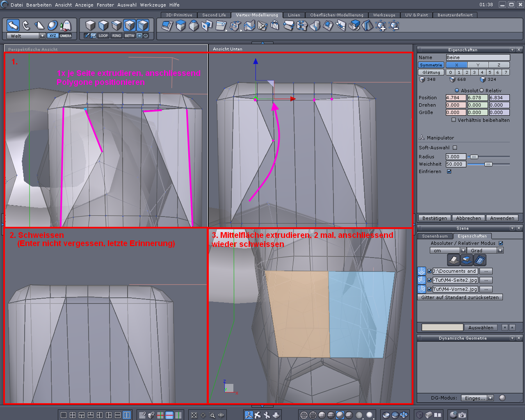
Task: Enable Verhältnis beibehalten checkbox
Action: click(x=454, y=120)
